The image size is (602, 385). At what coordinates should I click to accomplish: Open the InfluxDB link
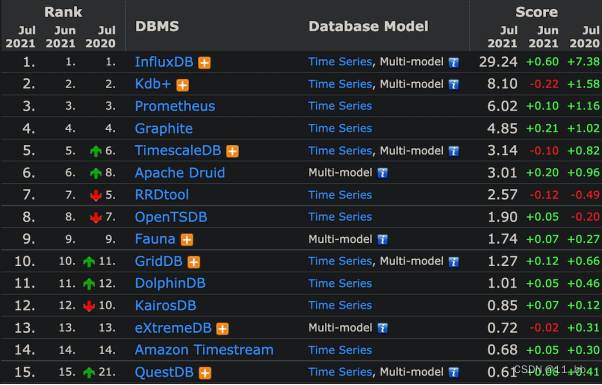[x=164, y=62]
